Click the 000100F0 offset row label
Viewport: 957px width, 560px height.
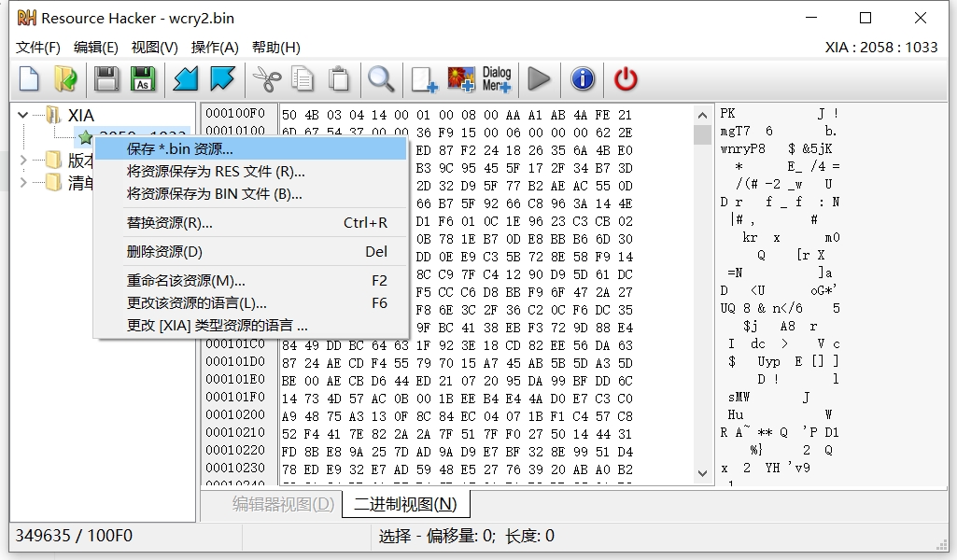point(235,113)
